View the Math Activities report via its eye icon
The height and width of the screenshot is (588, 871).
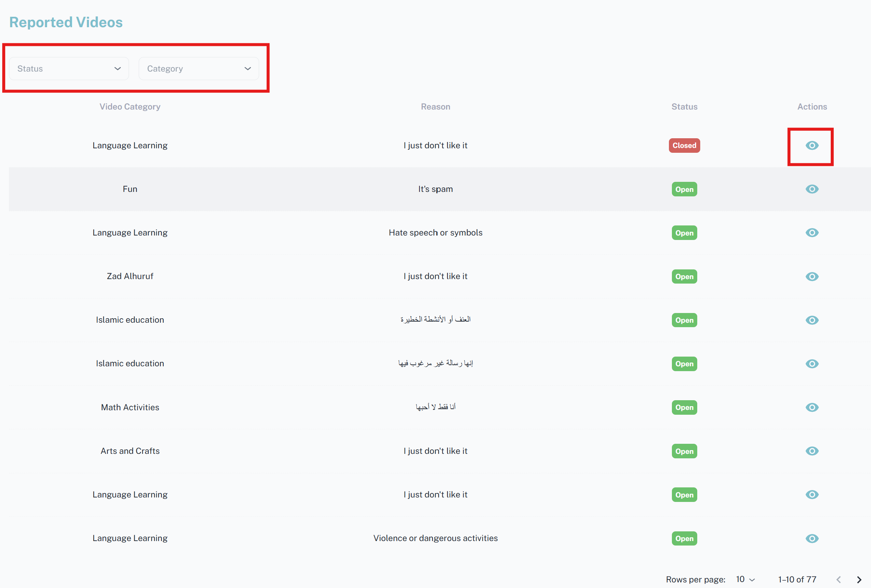point(811,407)
